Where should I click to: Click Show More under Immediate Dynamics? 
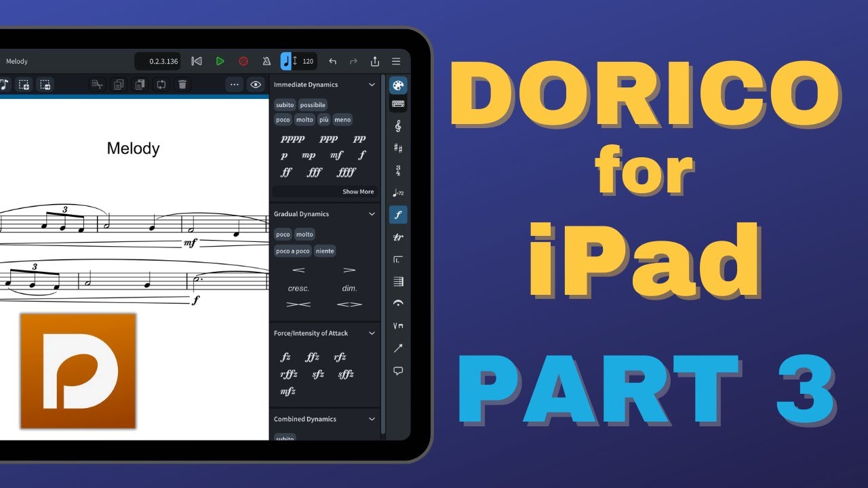coord(358,192)
